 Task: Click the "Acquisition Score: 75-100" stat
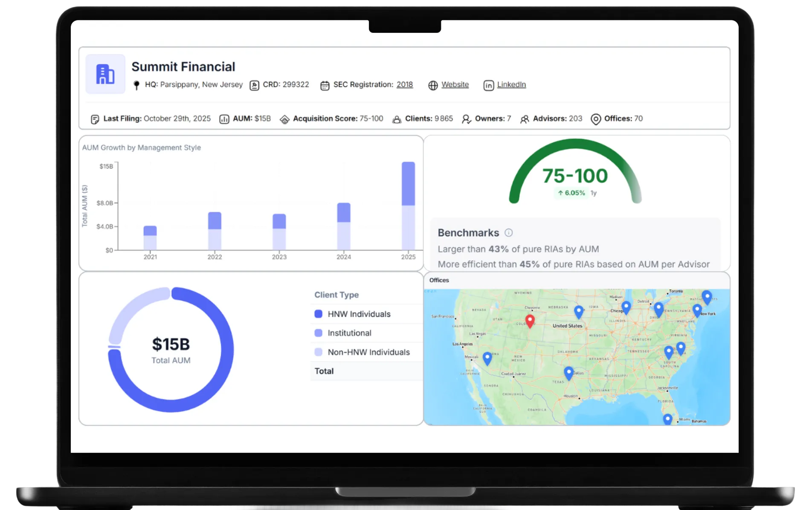pyautogui.click(x=338, y=119)
